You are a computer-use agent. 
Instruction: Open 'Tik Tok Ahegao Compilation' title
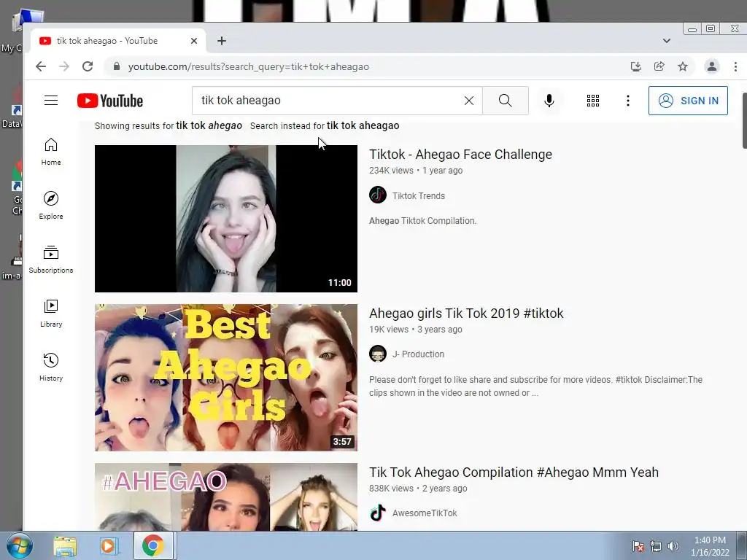coord(514,472)
